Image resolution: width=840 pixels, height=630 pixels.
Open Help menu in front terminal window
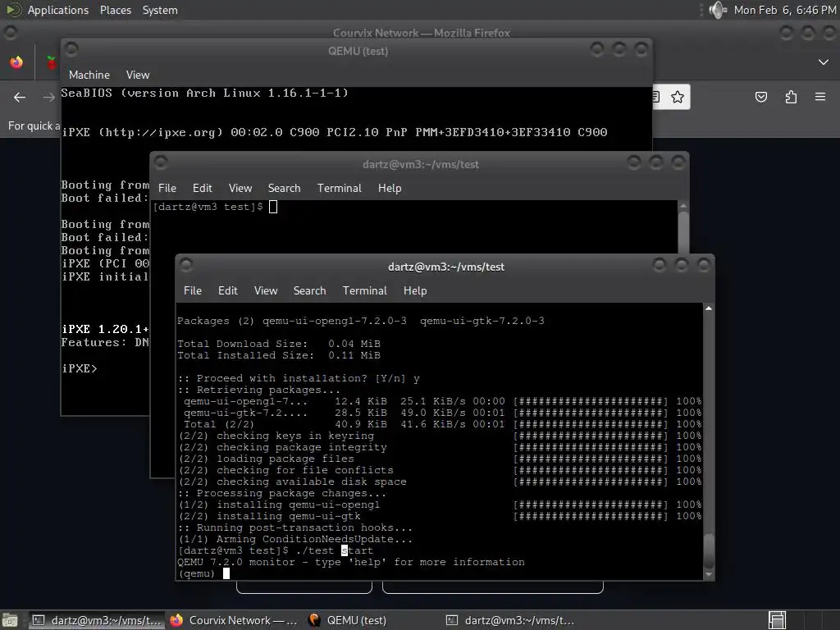coord(414,290)
